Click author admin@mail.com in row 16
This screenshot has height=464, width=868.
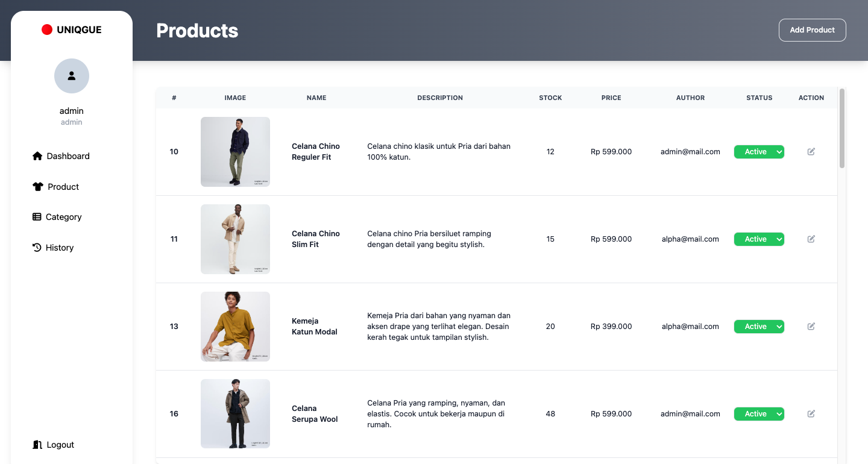click(x=690, y=414)
